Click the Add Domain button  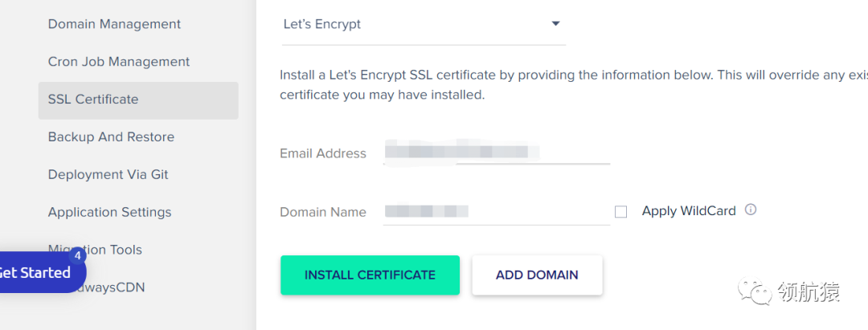coord(537,275)
